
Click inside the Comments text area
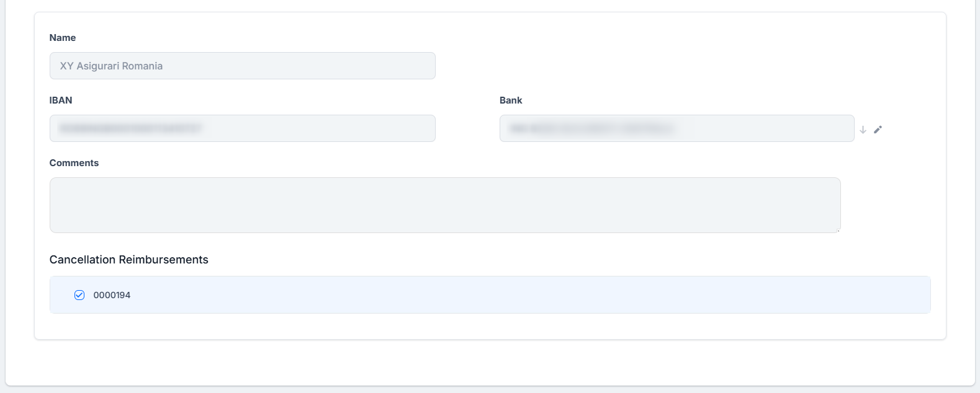click(x=444, y=205)
